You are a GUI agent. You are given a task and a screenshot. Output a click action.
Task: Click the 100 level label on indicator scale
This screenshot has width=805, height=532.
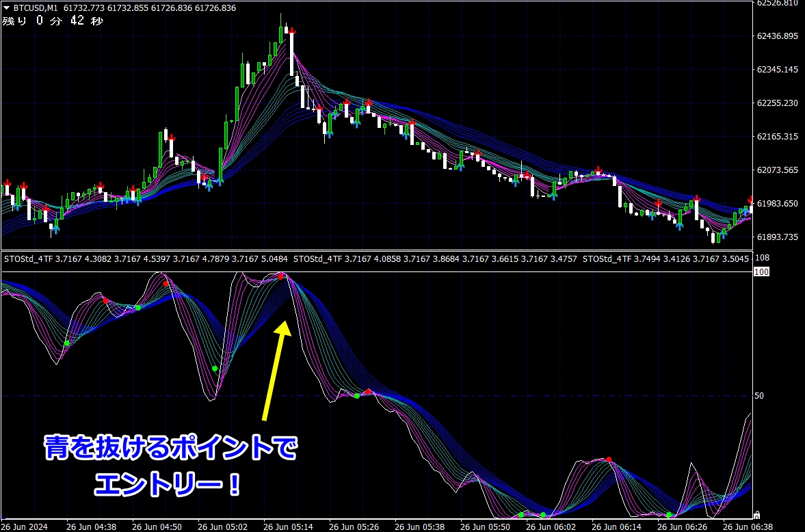[761, 272]
